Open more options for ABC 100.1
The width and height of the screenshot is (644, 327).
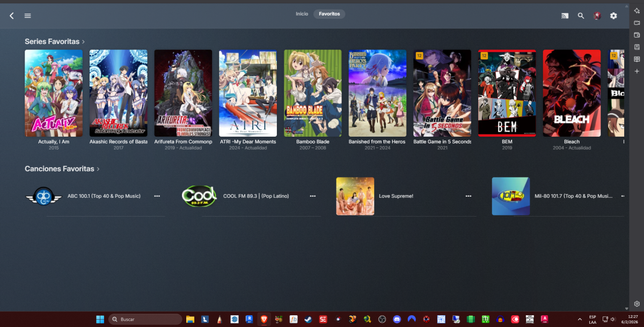[157, 196]
